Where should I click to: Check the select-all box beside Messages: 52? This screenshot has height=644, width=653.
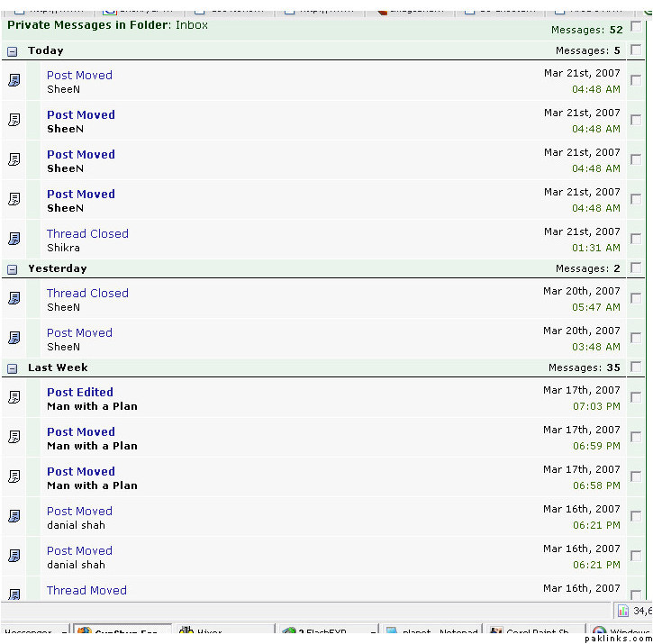636,26
